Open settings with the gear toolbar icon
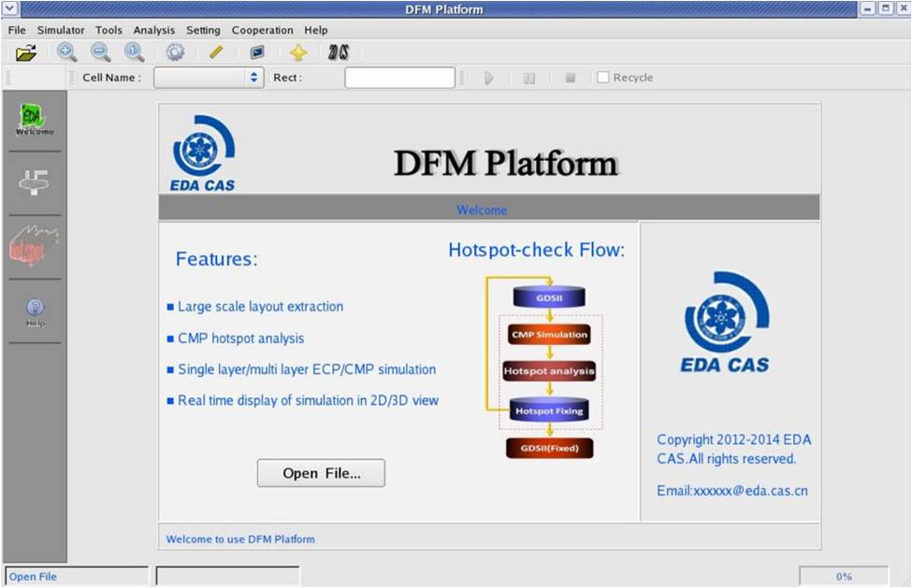The height and width of the screenshot is (588, 912). point(175,53)
